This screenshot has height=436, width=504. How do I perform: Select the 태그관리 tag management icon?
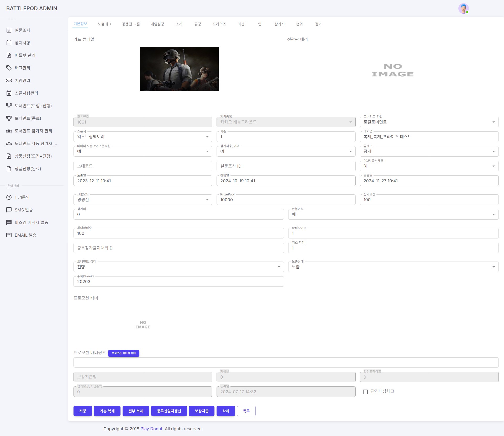9,68
